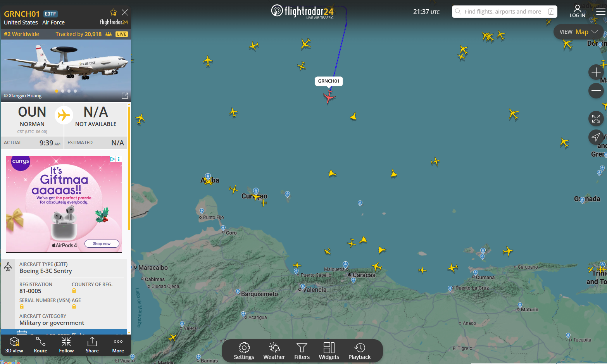Viewport: 607px width, 364px height.
Task: Add GRNCH01 to favorites with the star icon
Action: 113,12
